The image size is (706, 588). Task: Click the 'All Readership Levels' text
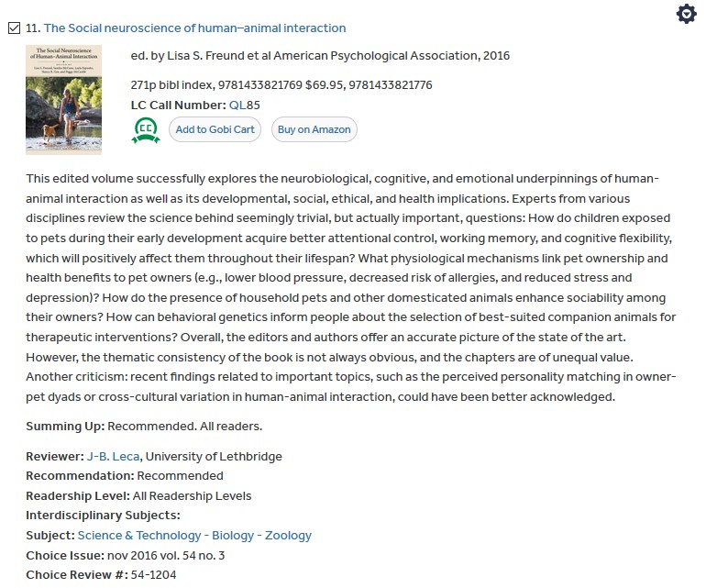coord(193,495)
